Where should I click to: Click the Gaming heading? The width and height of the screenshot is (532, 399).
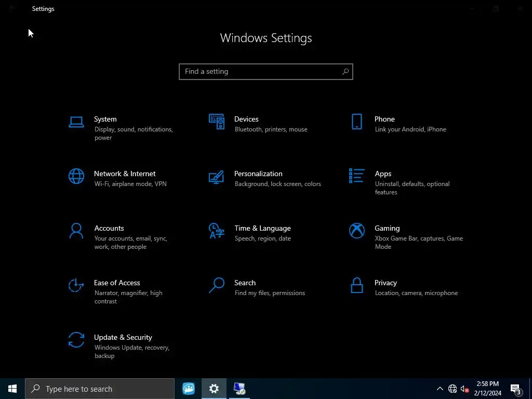tap(387, 229)
